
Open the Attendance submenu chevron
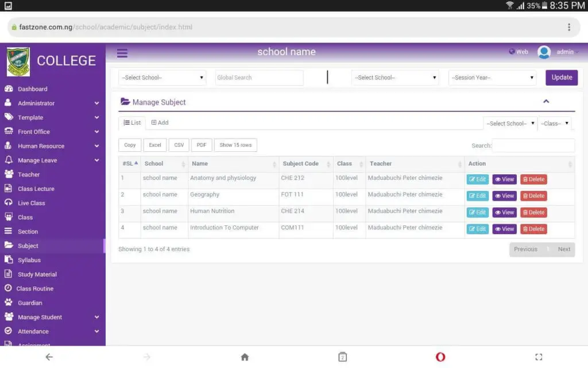click(96, 331)
